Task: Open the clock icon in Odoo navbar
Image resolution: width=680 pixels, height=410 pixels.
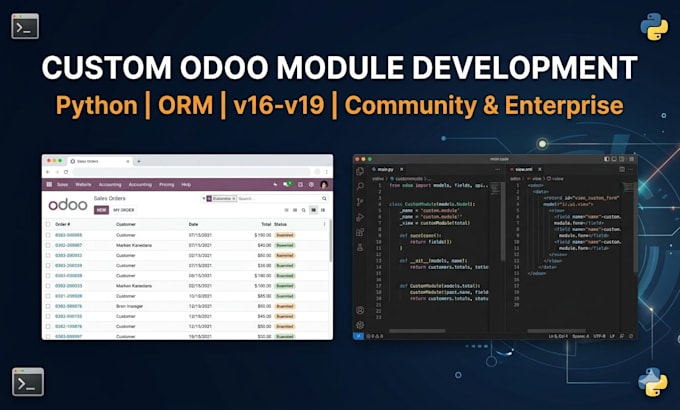Action: 311,184
